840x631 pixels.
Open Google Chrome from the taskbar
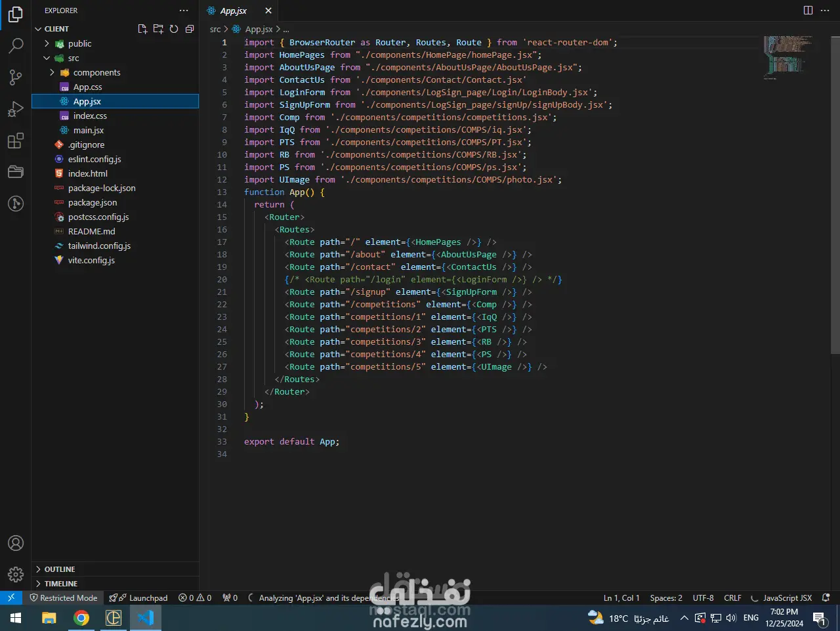coord(81,618)
